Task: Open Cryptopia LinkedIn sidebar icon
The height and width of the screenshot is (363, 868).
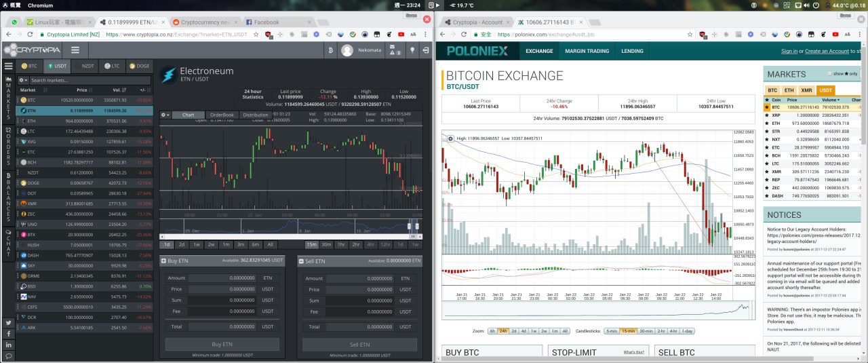Action: click(8, 345)
